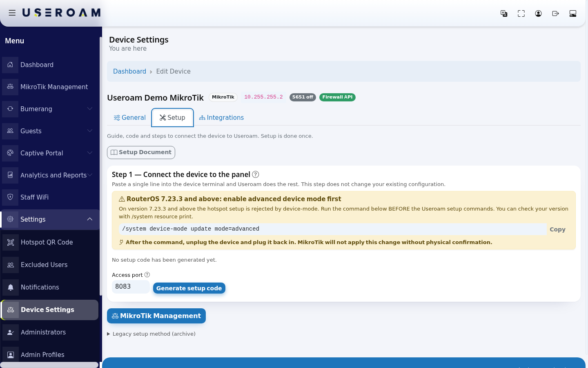Viewport: 588px width, 368px height.
Task: Click the /system device-mode update command text
Action: 191,229
